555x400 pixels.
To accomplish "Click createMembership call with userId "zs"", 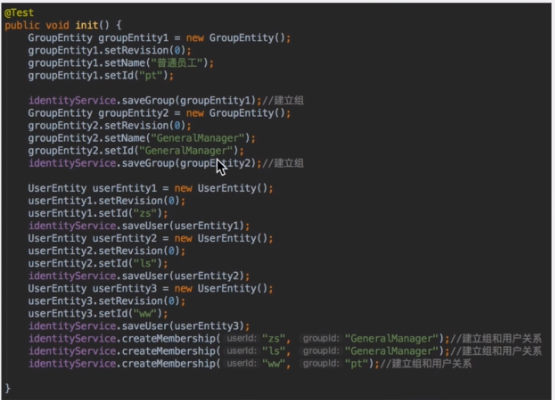I will tap(285, 339).
